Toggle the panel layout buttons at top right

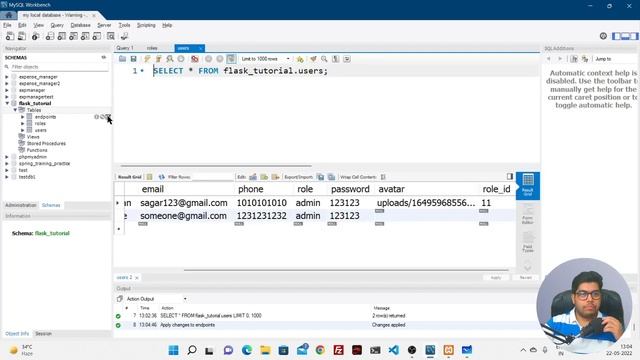coord(625,36)
